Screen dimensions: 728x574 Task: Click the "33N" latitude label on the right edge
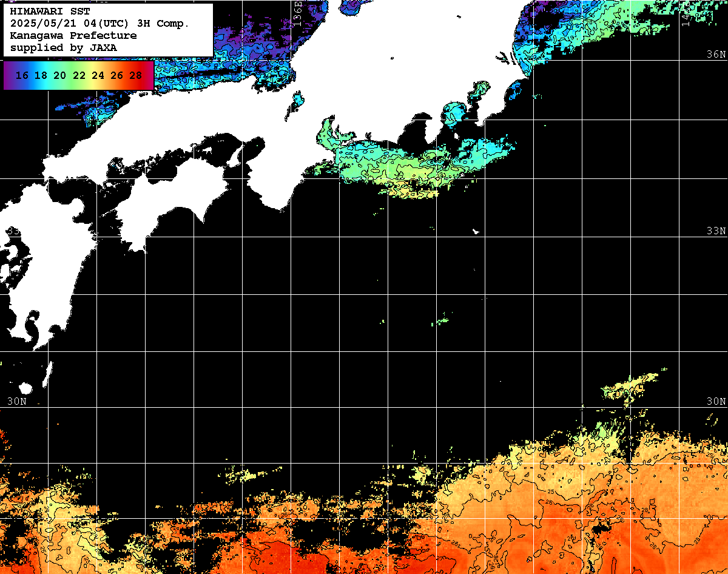(x=716, y=231)
